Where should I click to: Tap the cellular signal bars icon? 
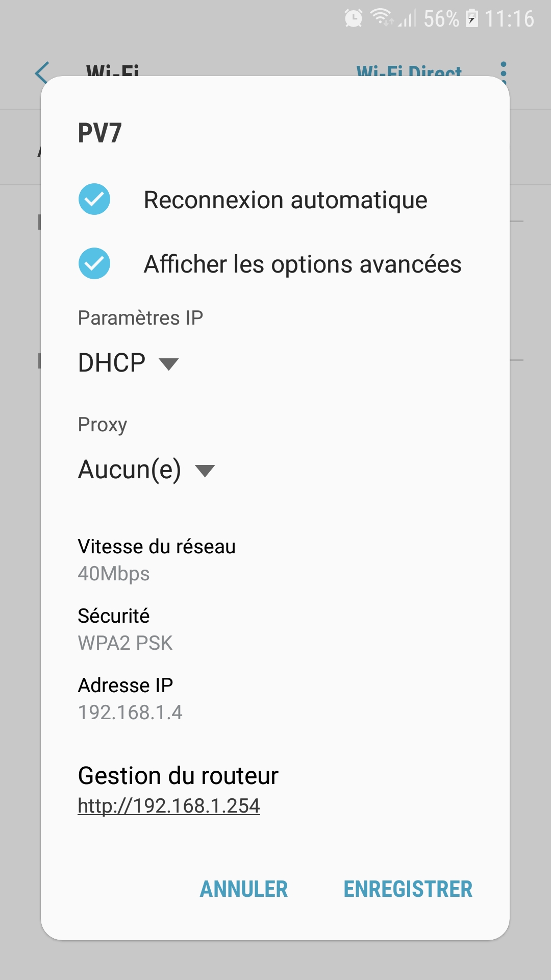click(408, 18)
